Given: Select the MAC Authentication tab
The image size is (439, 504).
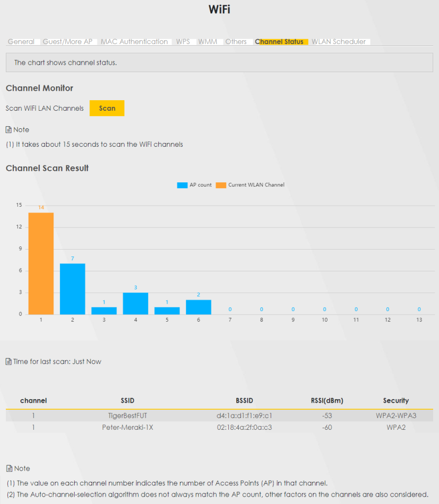Looking at the screenshot, I should pyautogui.click(x=134, y=42).
